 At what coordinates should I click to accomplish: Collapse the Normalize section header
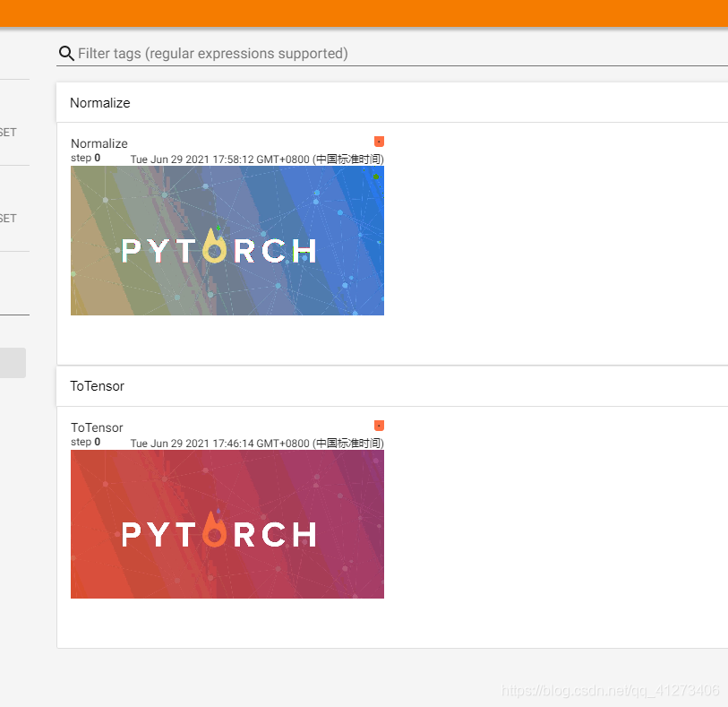click(392, 103)
